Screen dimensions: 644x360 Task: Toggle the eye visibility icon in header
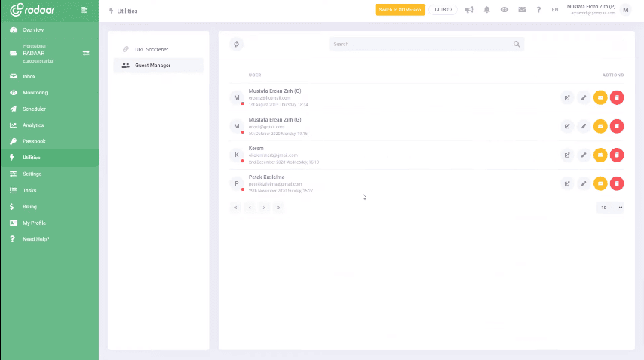pos(504,10)
